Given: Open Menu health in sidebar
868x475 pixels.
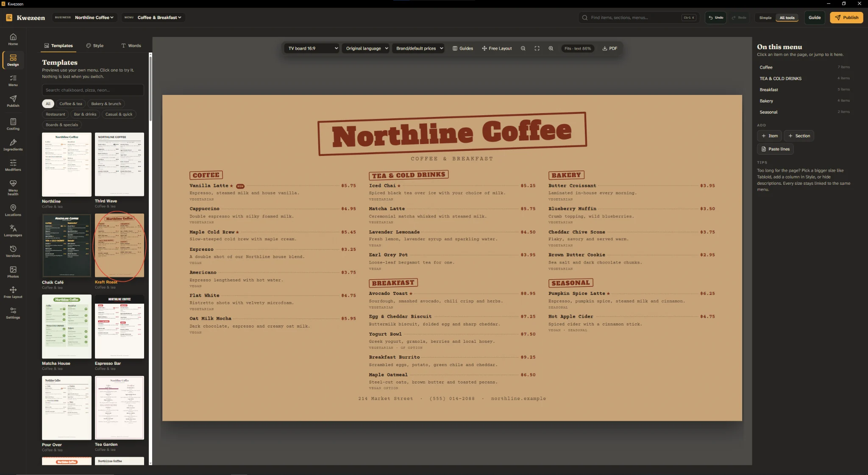Looking at the screenshot, I should pos(13,188).
